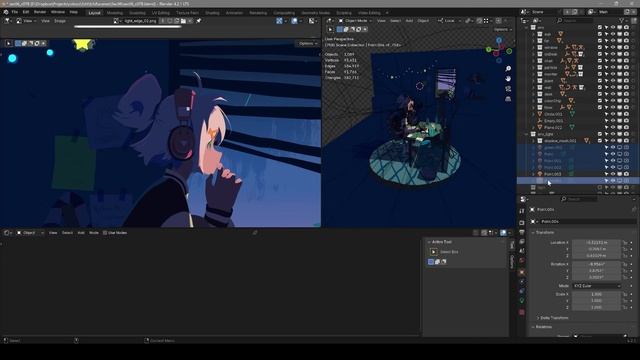Hide the monitor collection with its eye icon

click(x=613, y=74)
